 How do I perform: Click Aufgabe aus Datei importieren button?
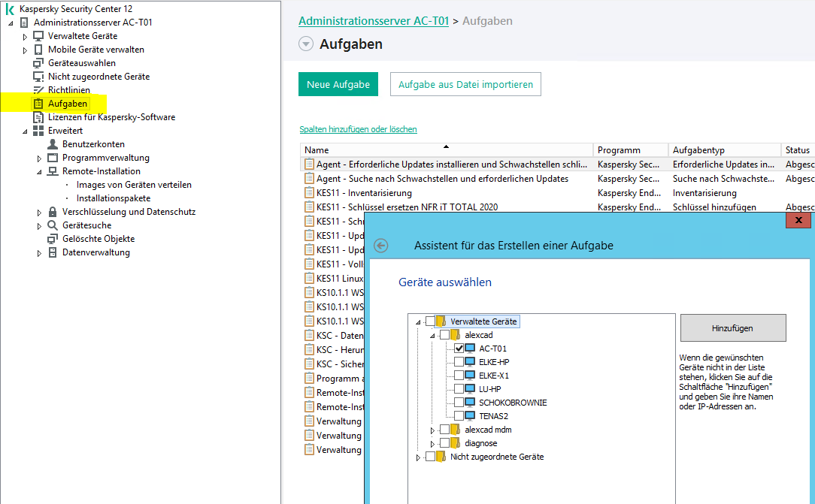[465, 84]
